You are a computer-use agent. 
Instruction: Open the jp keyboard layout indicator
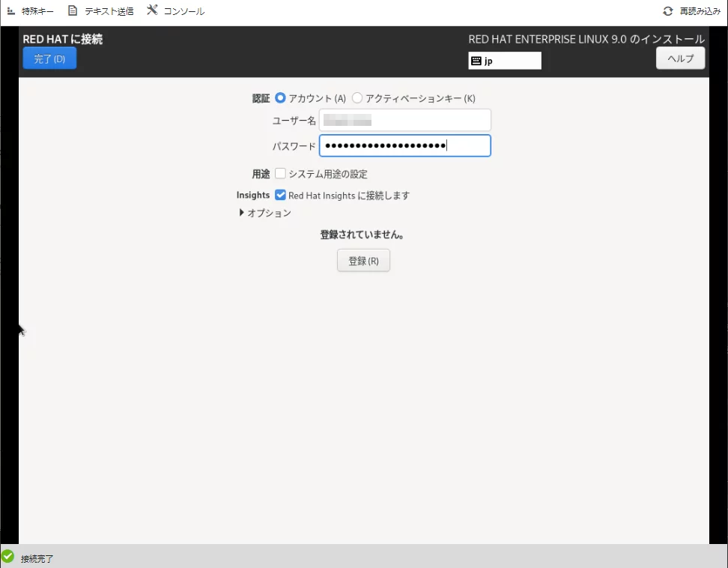pyautogui.click(x=505, y=61)
